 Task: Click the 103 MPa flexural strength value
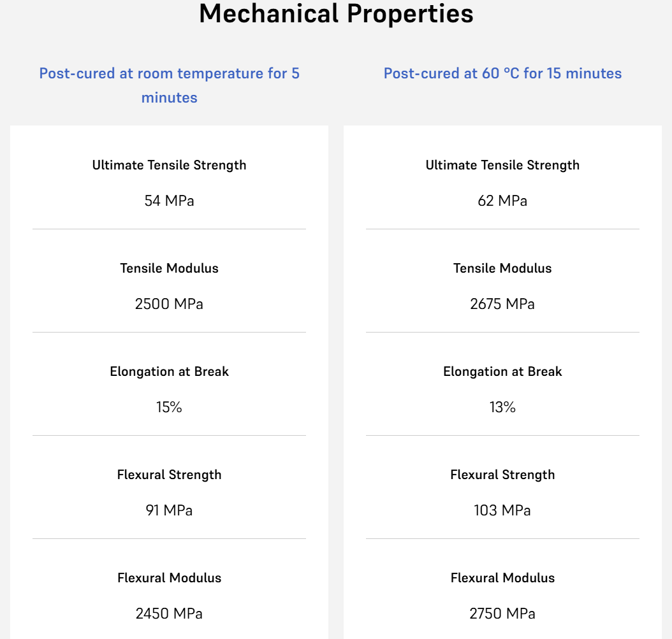click(x=502, y=510)
